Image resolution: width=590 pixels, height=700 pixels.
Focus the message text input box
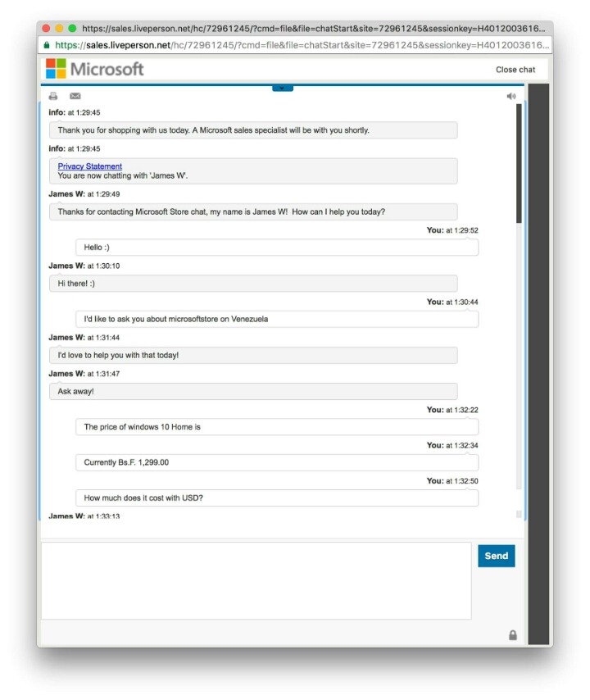coord(256,580)
